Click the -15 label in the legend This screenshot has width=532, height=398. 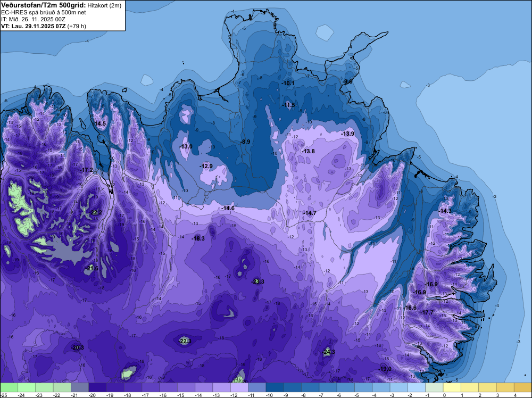tap(180, 395)
